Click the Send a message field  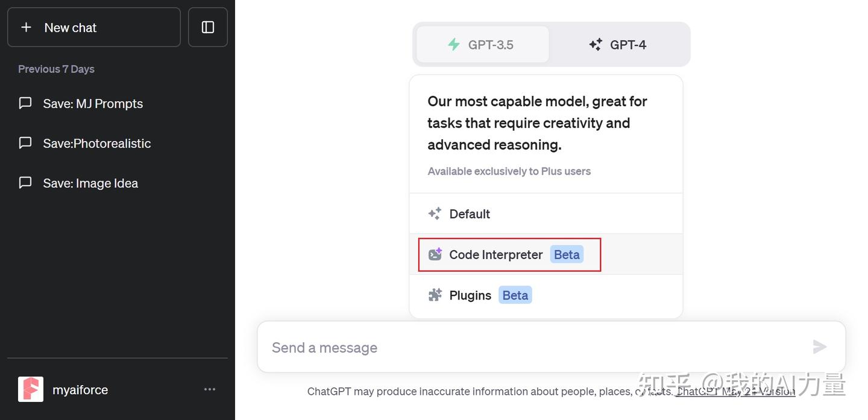tap(530, 348)
